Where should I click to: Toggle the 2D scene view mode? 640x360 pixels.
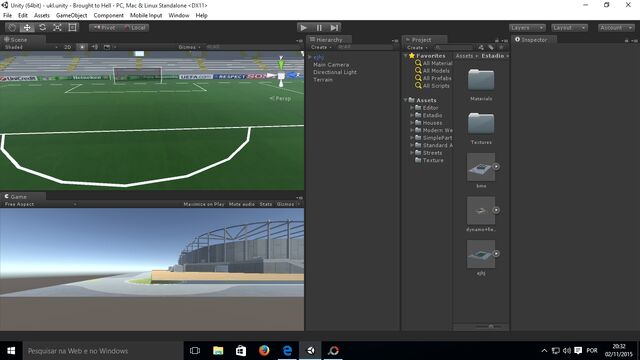click(67, 47)
